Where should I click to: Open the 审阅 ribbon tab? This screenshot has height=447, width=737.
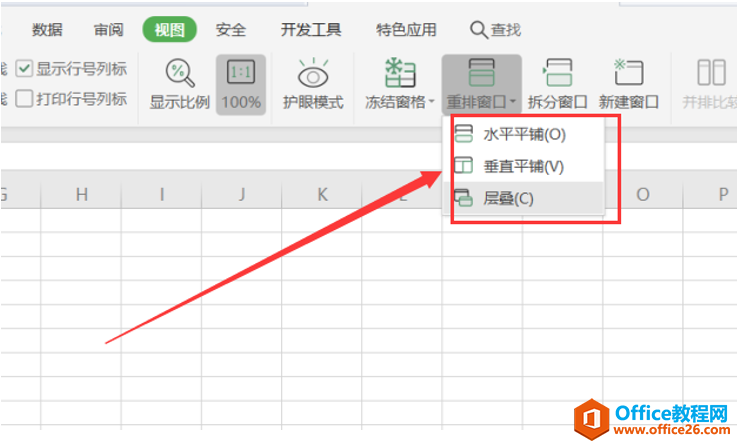[x=109, y=30]
